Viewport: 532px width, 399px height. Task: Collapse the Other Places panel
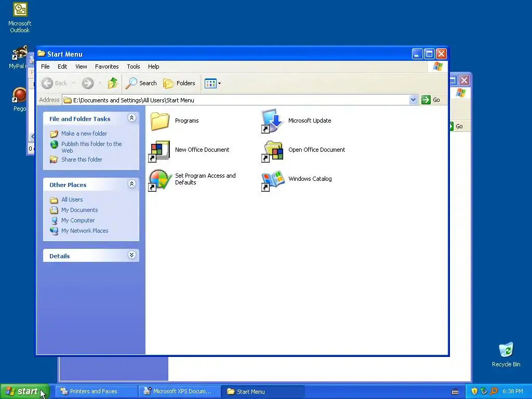point(131,184)
